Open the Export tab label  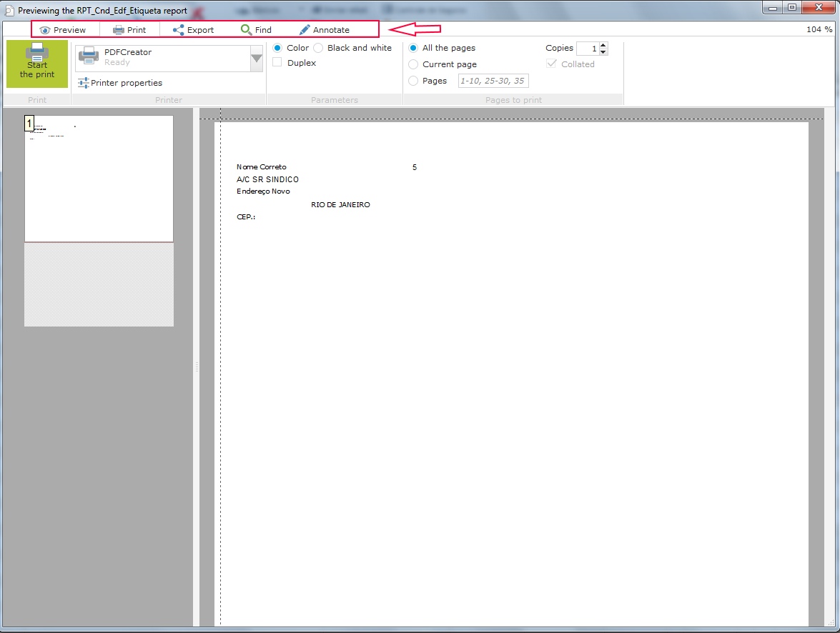pyautogui.click(x=200, y=30)
